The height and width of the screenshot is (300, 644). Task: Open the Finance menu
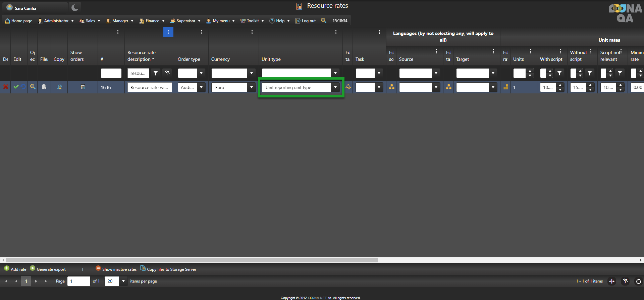(x=152, y=21)
